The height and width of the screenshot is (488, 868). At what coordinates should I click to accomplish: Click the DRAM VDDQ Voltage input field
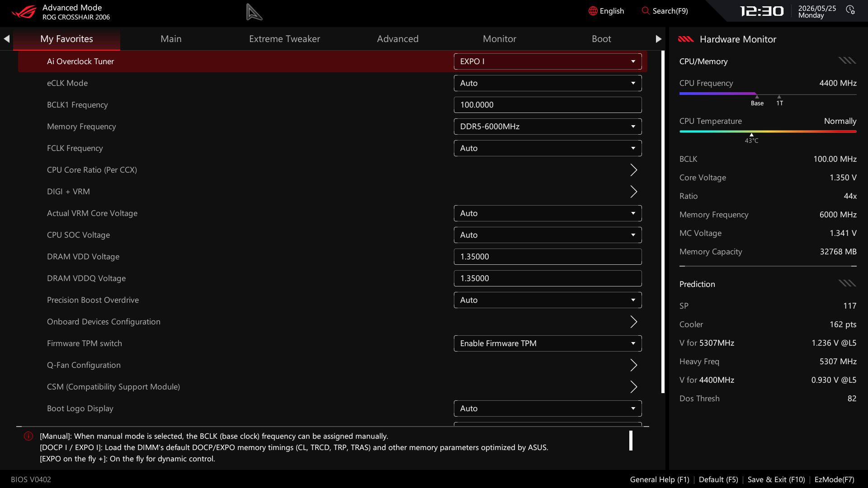[547, 278]
